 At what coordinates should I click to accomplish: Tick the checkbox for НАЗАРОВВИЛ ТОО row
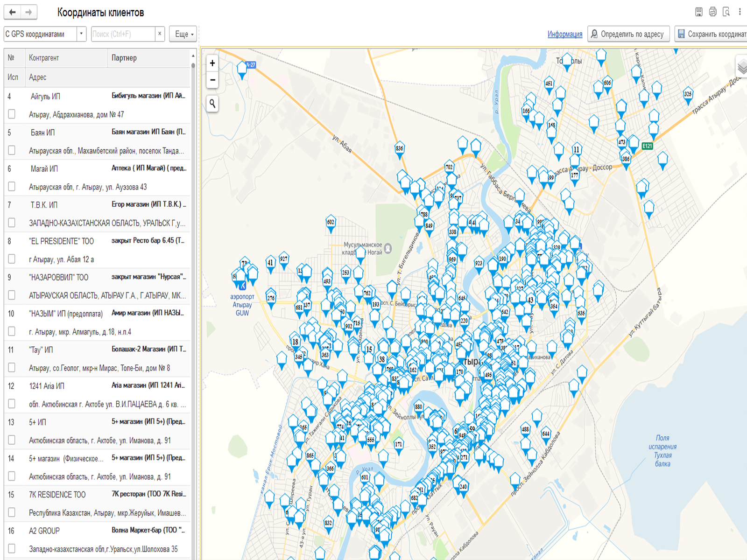[x=12, y=295]
